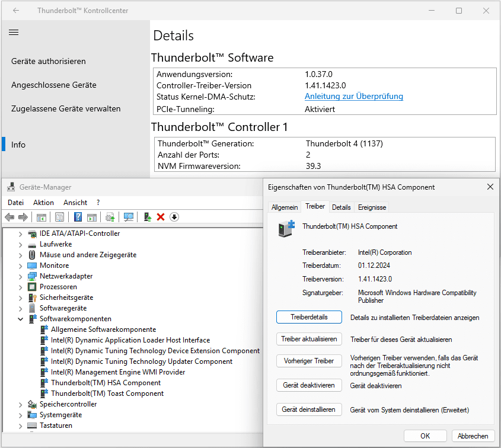Open the Ansicht menu

tap(75, 203)
